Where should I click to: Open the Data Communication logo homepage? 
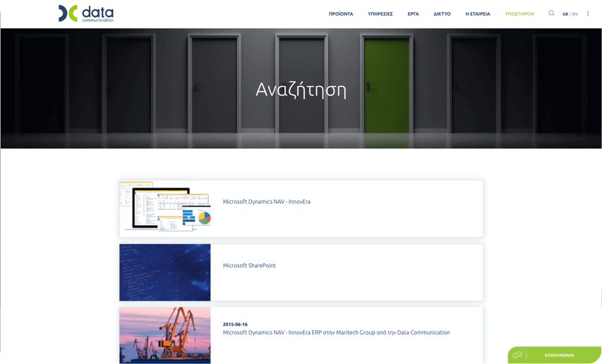coord(86,13)
